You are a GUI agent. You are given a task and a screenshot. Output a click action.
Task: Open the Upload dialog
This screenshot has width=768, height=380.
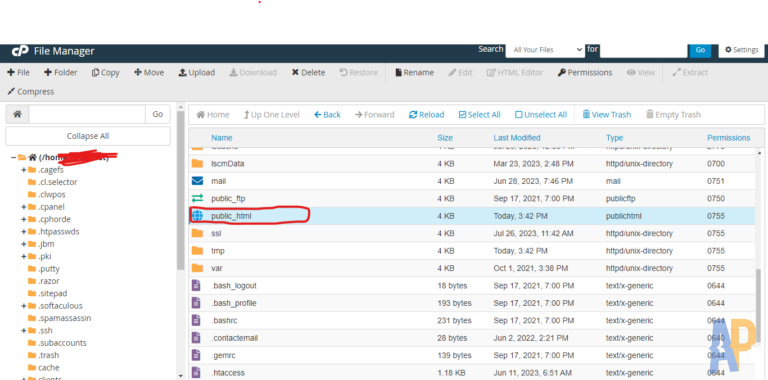tap(196, 72)
